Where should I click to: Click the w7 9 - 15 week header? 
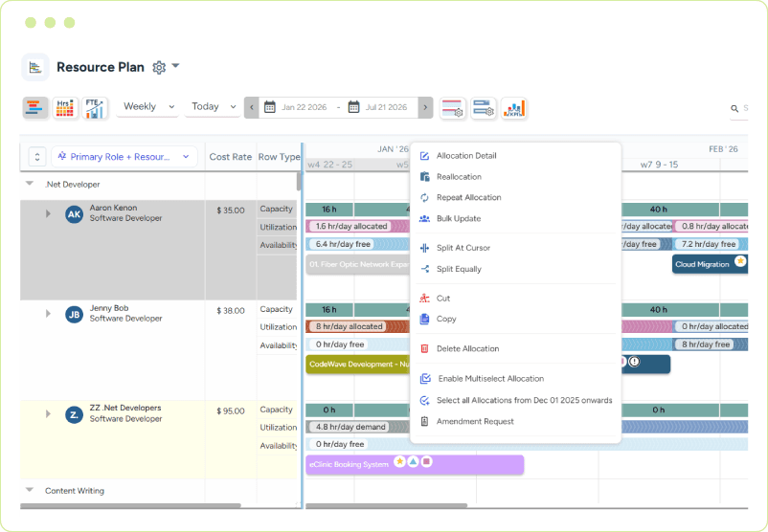pos(659,165)
